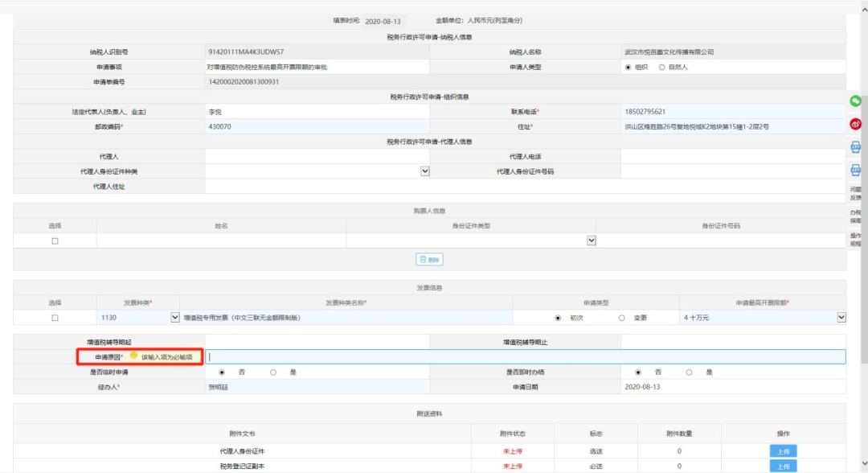This screenshot has height=473, width=868.
Task: Set 是否临时申请 to 是
Action: coord(273,372)
